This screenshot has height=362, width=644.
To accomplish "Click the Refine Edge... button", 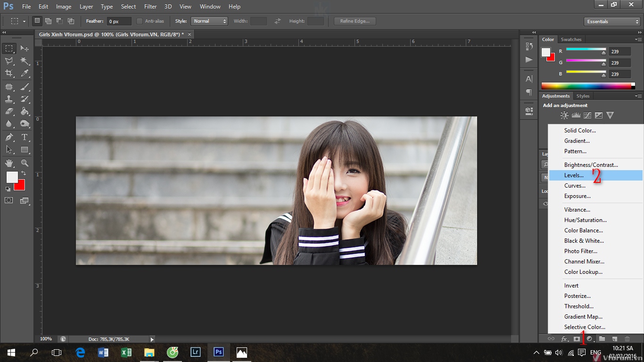I will point(355,21).
